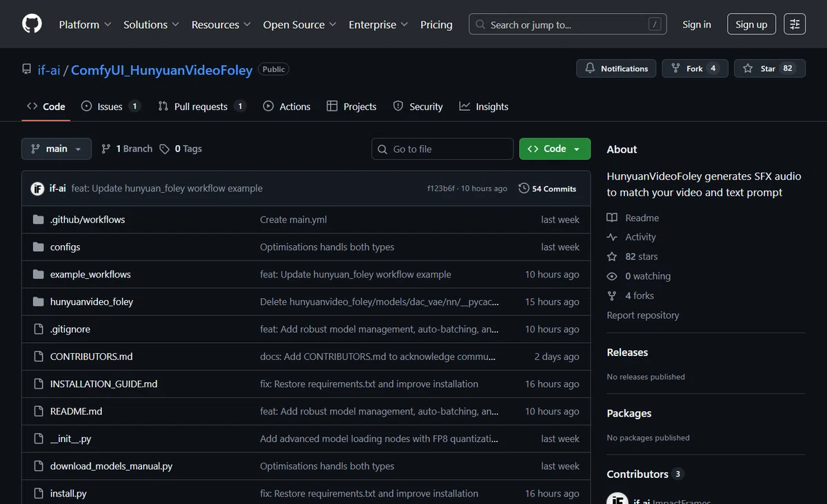Click the example_workflows folder icon
This screenshot has height=504, width=827.
pos(39,275)
